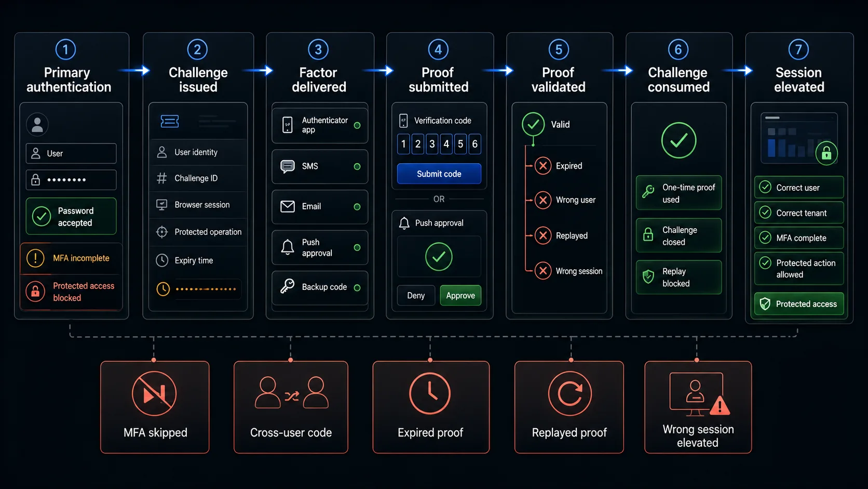Click the 'MFA skipped' label
This screenshot has height=489, width=868.
pyautogui.click(x=155, y=432)
